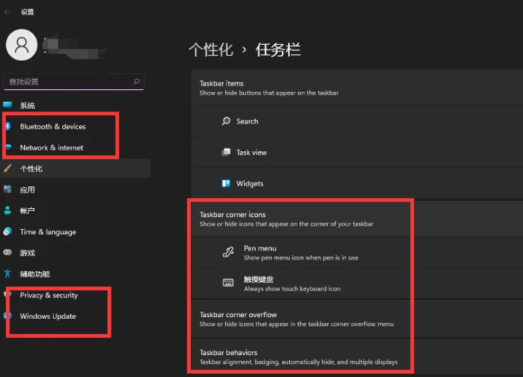Click the back arrow in Settings header
Image resolution: width=523 pixels, height=377 pixels.
[7, 12]
